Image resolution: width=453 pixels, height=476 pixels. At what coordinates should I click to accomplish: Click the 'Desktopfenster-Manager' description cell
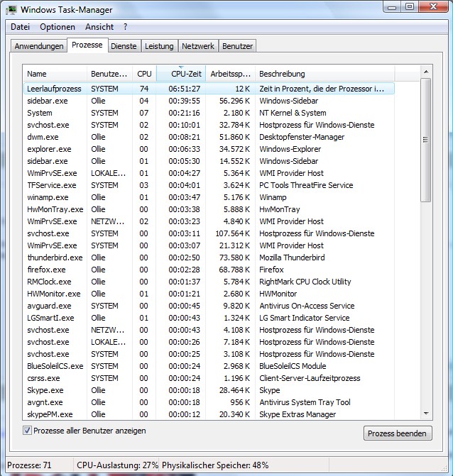coord(302,137)
